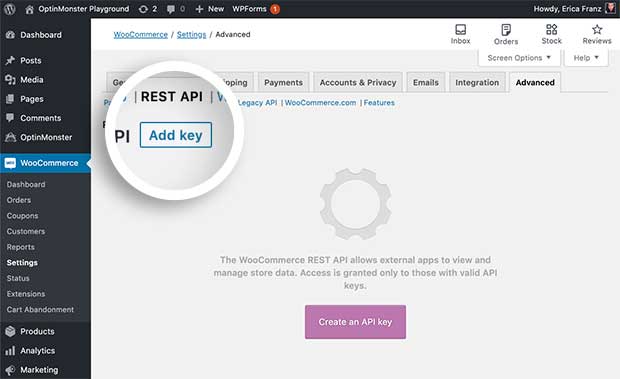Image resolution: width=620 pixels, height=379 pixels.
Task: Click the plus New icon
Action: coord(199,9)
